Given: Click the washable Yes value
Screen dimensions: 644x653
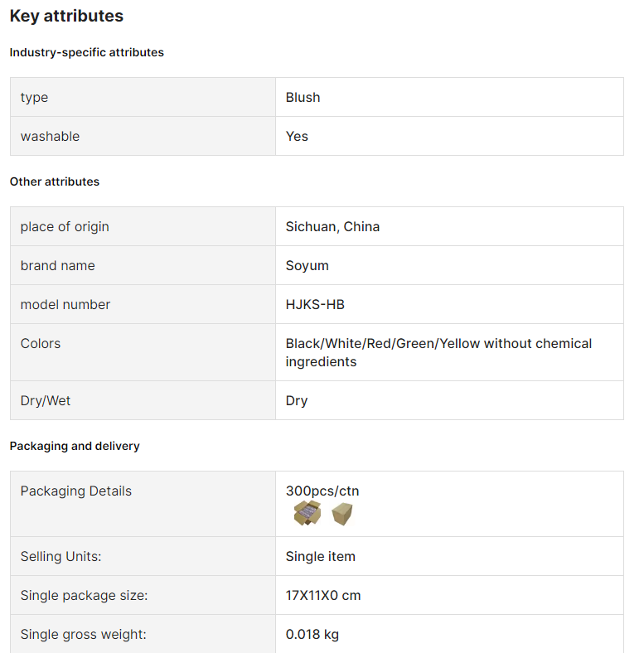Looking at the screenshot, I should (297, 136).
